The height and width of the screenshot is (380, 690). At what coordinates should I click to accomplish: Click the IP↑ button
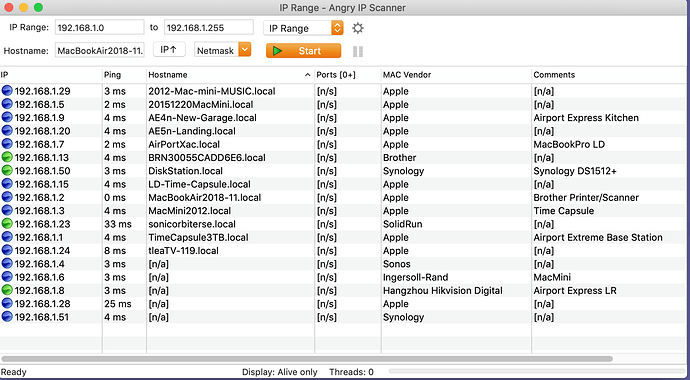pyautogui.click(x=169, y=50)
